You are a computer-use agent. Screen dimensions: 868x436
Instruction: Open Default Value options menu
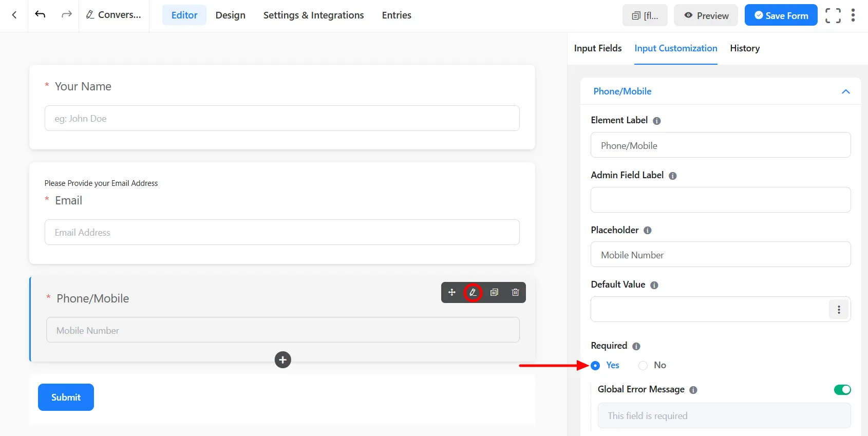click(839, 310)
